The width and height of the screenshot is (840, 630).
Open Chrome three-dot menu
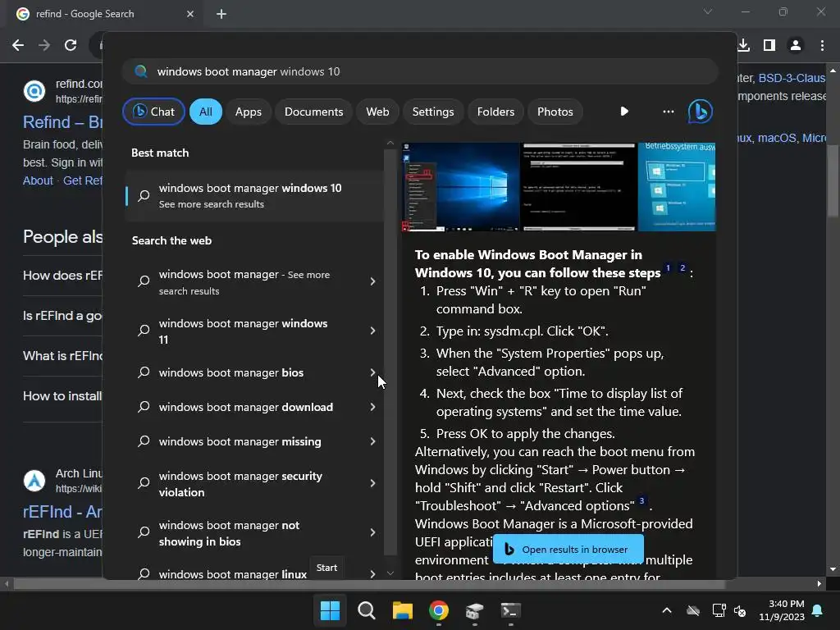point(822,45)
